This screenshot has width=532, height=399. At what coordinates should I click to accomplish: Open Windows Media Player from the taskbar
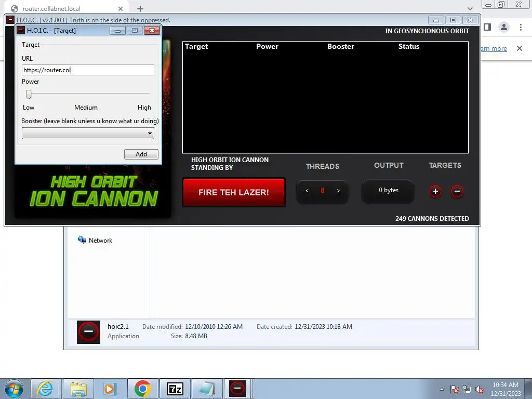click(x=110, y=389)
